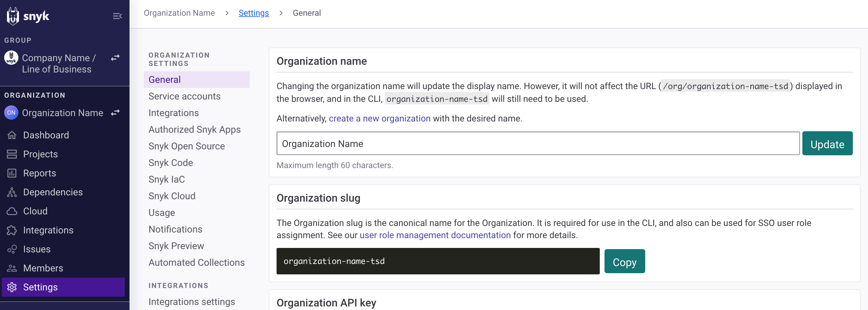Open Integrations under Organization Settings
This screenshot has width=868, height=310.
click(173, 113)
